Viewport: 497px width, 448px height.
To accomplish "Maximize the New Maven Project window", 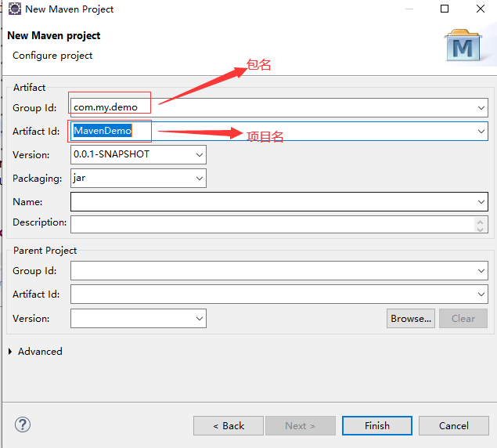I will pos(445,9).
